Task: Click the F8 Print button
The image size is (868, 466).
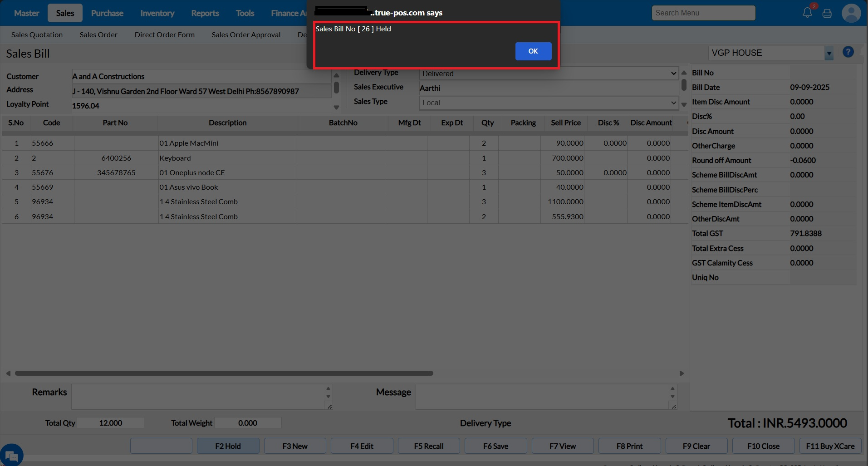Action: click(629, 446)
